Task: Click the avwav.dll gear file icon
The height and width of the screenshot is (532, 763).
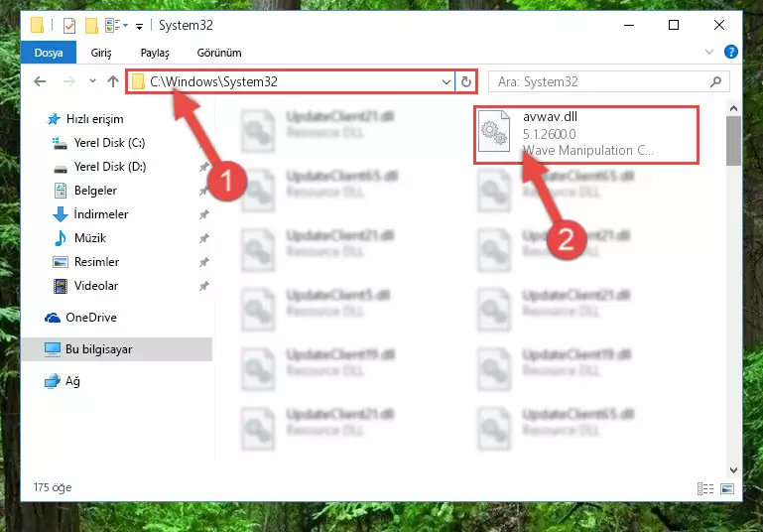Action: click(x=494, y=131)
